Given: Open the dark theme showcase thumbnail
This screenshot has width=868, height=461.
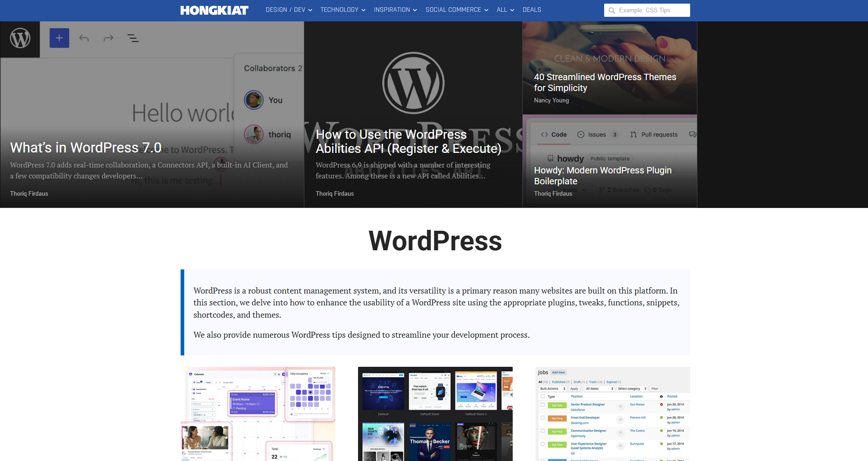Looking at the screenshot, I should 435,414.
